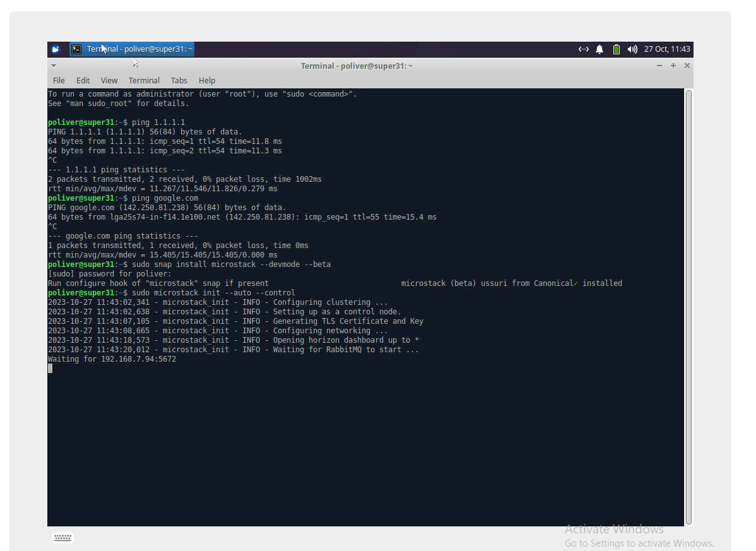Open the notification bell icon
The image size is (756, 551).
[x=599, y=49]
